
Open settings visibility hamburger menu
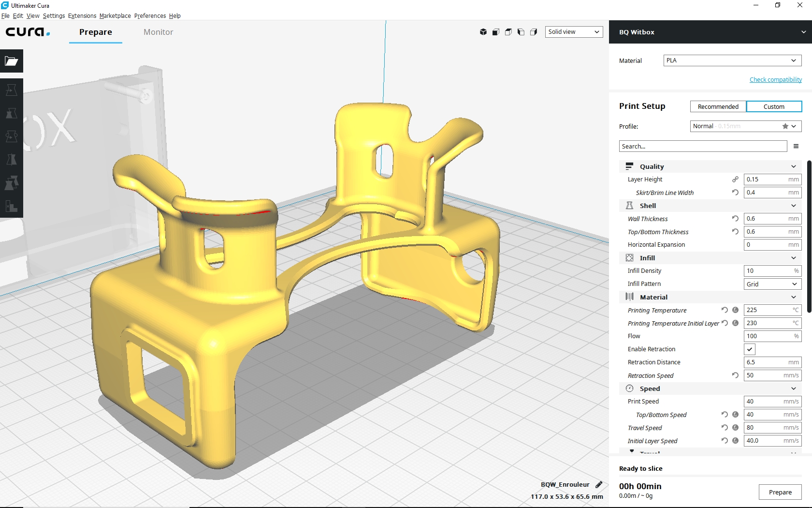tap(796, 146)
